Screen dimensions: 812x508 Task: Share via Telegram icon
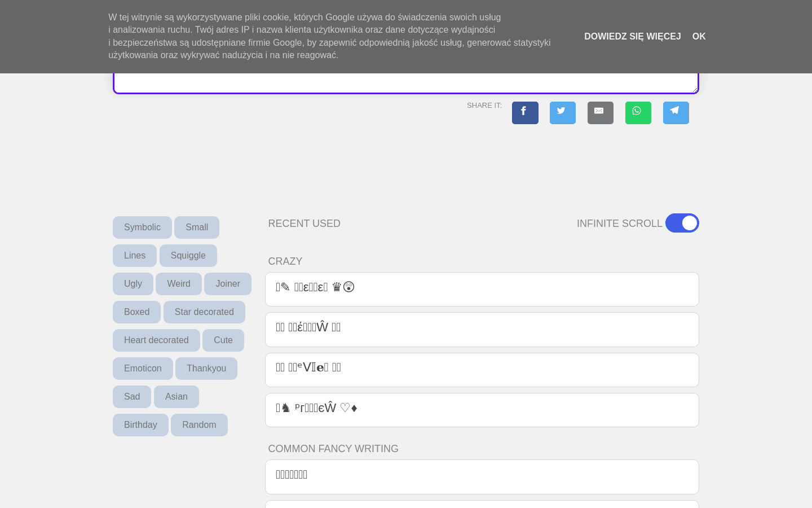(x=676, y=112)
